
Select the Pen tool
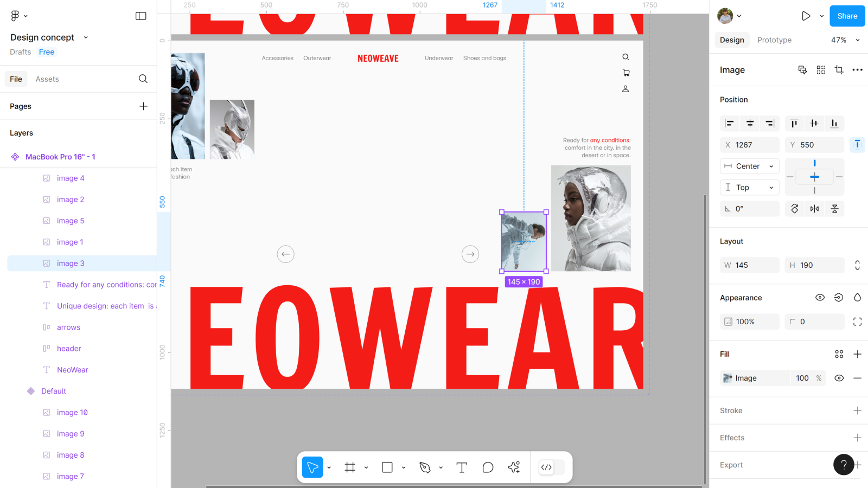point(425,467)
